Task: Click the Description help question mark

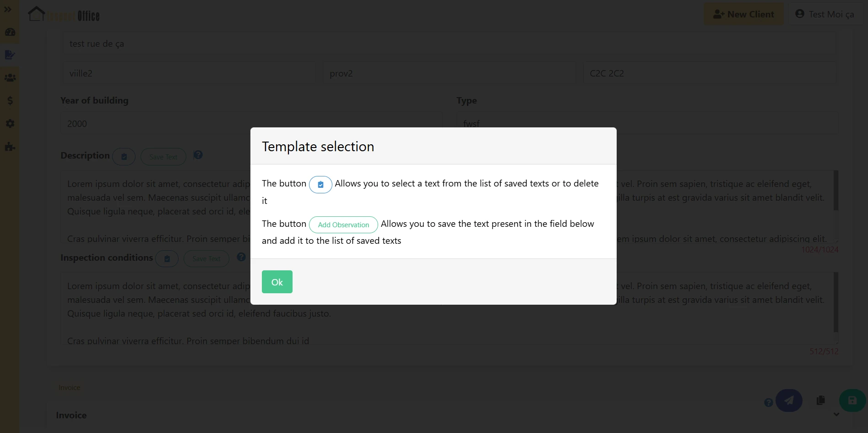Action: click(198, 155)
